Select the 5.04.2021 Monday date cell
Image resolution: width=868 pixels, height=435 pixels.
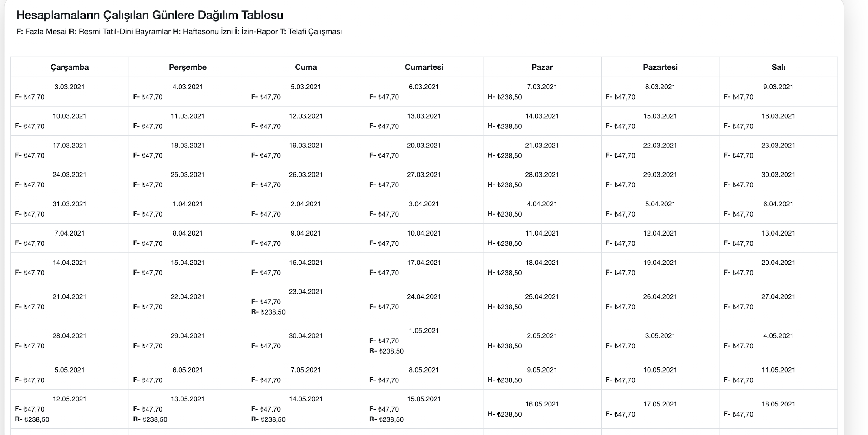660,204
